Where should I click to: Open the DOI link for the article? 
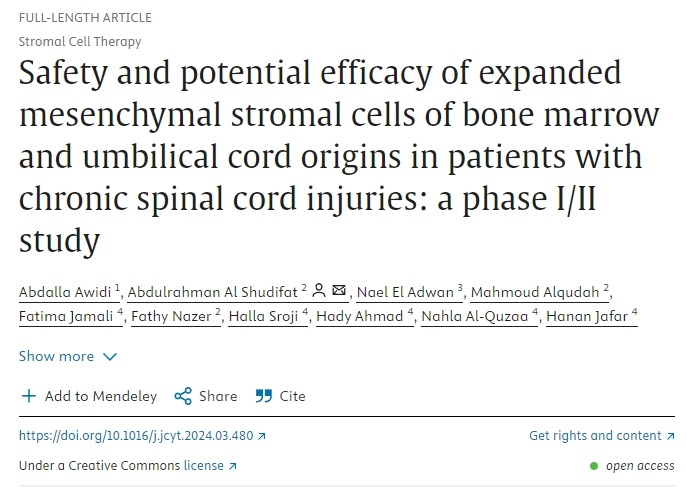(x=137, y=436)
